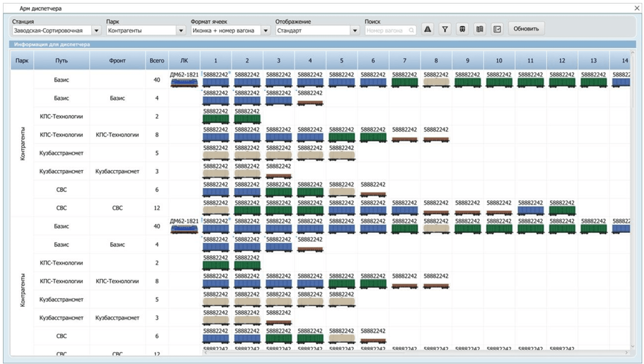Click the ЛК column header
The image size is (644, 364).
[184, 60]
